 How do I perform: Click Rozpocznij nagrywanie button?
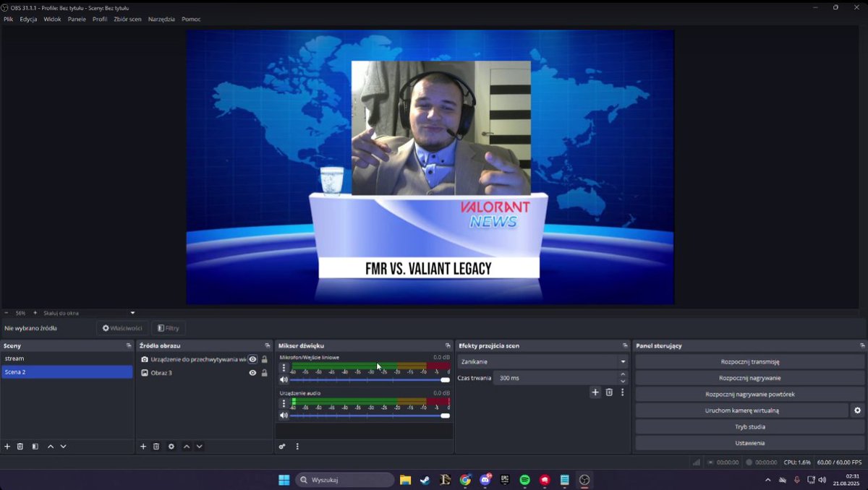point(750,378)
